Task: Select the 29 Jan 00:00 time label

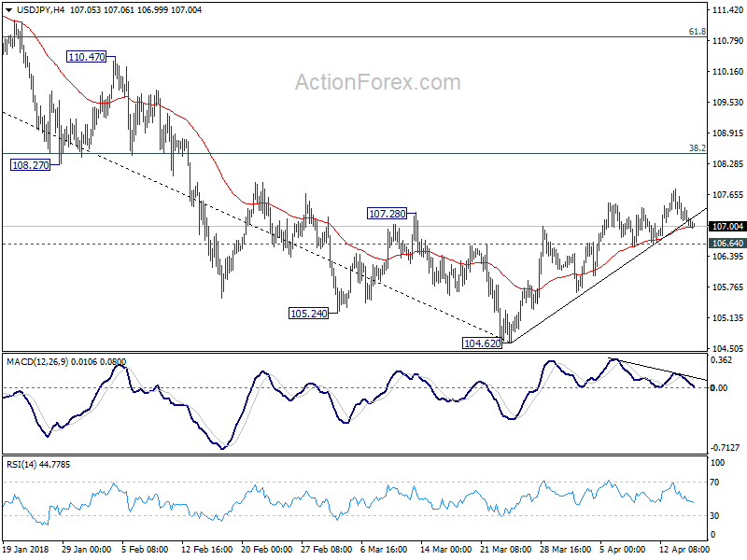Action: click(86, 549)
